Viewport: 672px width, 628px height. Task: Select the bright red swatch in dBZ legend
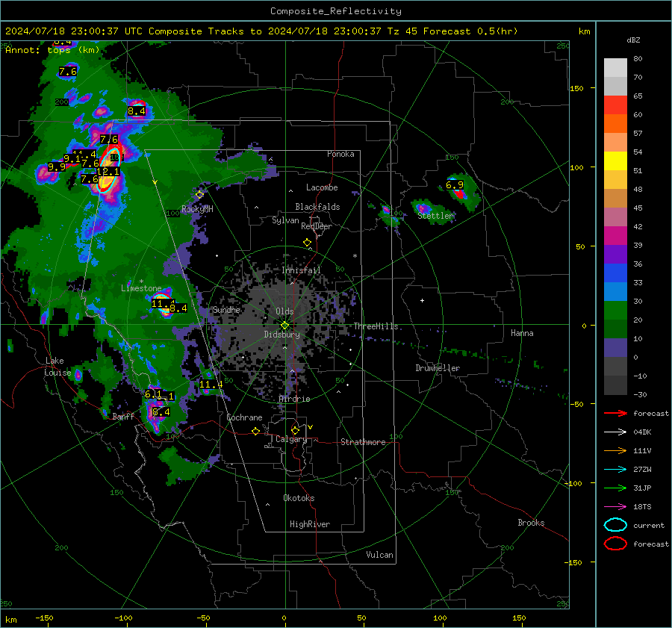pos(615,105)
